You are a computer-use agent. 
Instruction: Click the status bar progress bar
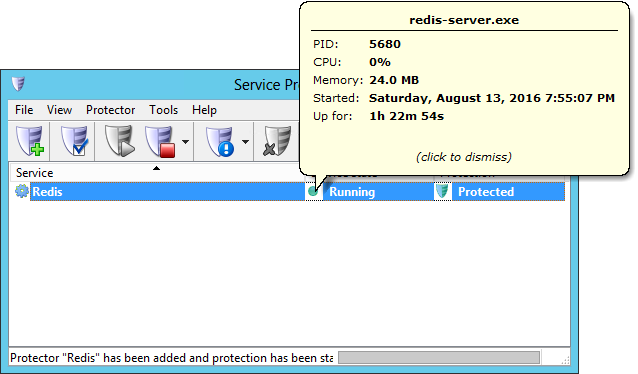(439, 358)
